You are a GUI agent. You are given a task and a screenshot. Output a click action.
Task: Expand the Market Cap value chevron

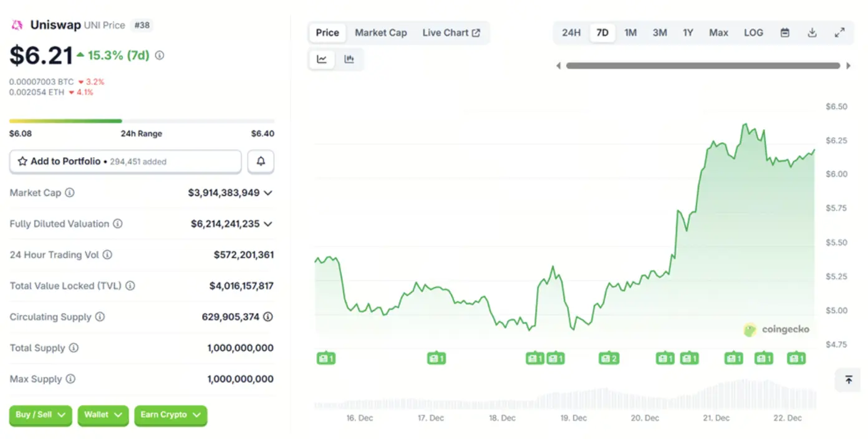pos(268,193)
